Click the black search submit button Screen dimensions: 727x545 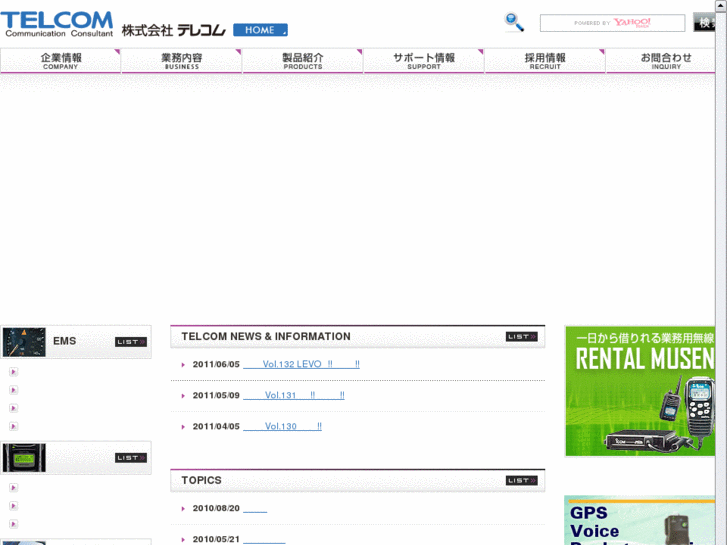[x=704, y=22]
